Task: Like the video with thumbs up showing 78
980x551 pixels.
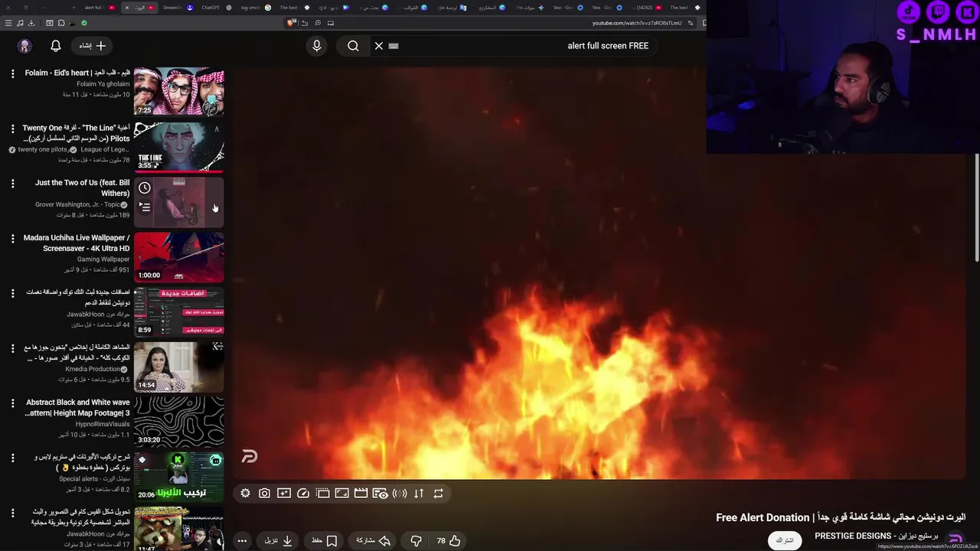Action: [x=449, y=540]
